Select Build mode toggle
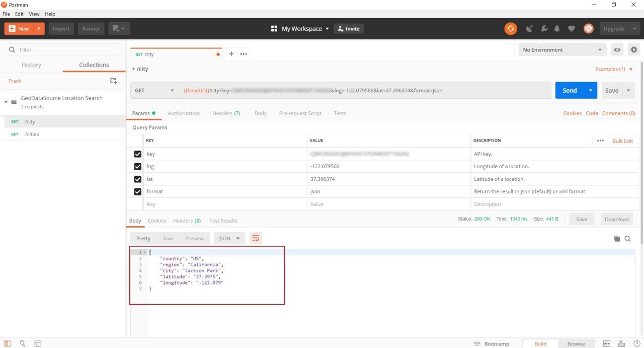The height and width of the screenshot is (348, 644). (540, 343)
